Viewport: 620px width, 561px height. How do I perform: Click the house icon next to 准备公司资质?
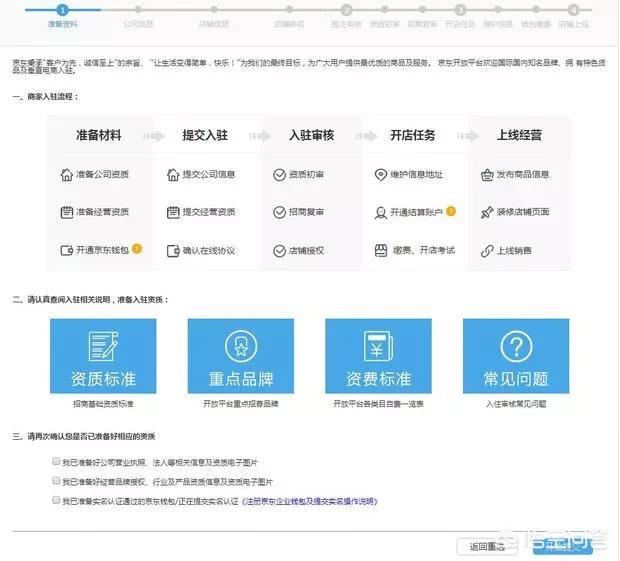(66, 174)
